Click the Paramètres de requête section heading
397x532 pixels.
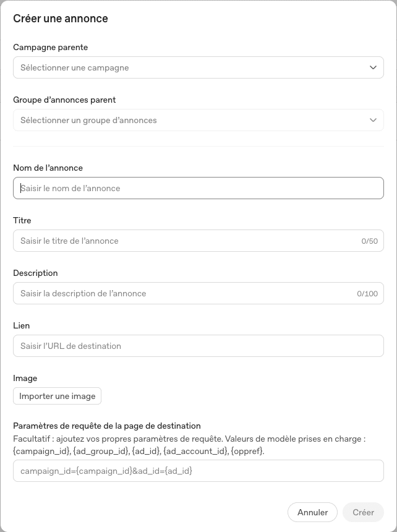pos(107,426)
